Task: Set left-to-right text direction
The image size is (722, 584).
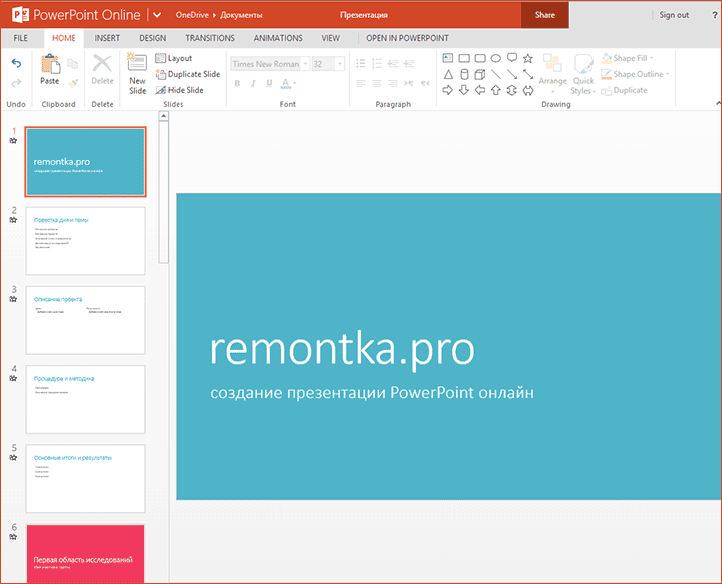Action: 409,83
